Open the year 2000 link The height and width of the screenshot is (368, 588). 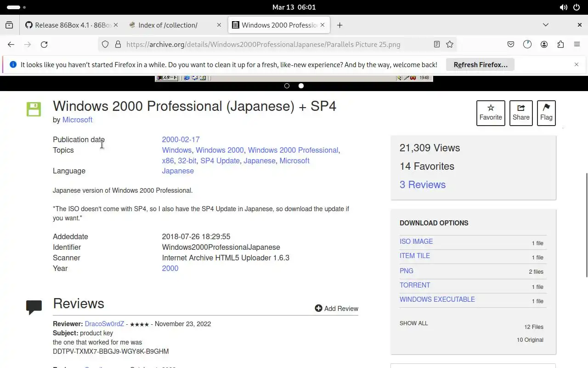(170, 268)
